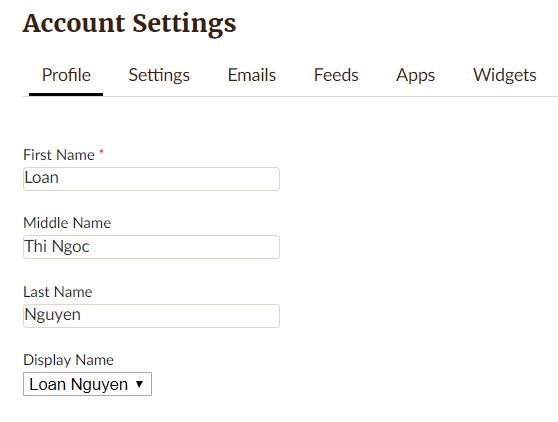The height and width of the screenshot is (422, 558).
Task: Click the red required asterisk
Action: click(101, 152)
